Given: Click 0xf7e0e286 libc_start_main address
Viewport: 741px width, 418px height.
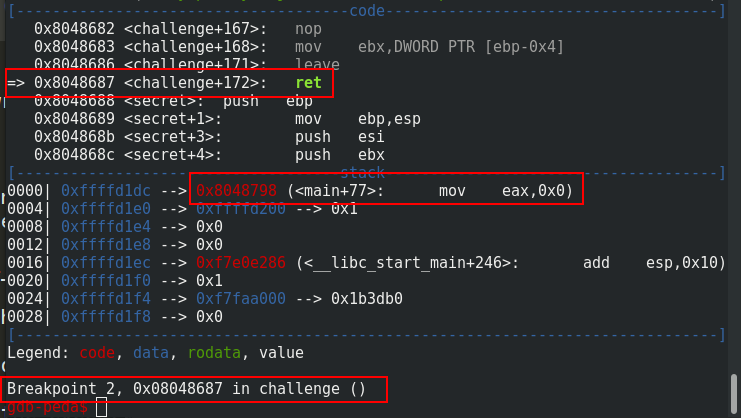Looking at the screenshot, I should [241, 263].
